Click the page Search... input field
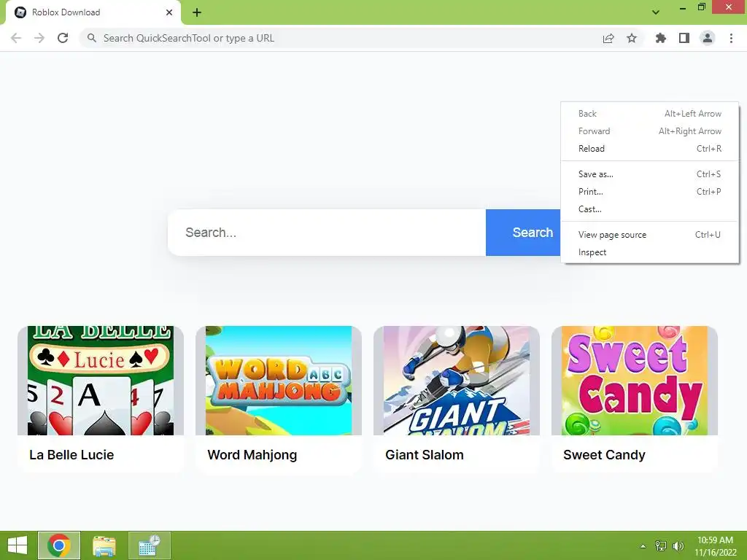The height and width of the screenshot is (560, 747). (x=327, y=233)
